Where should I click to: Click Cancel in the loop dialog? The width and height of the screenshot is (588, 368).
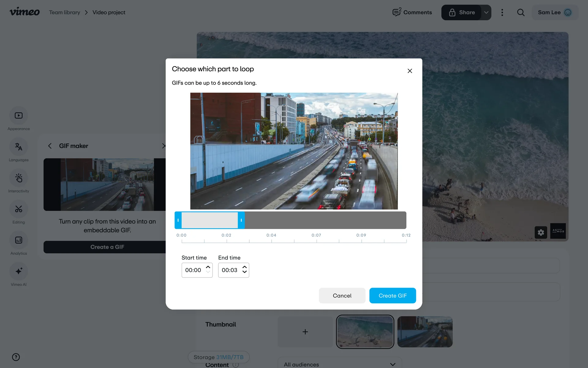[342, 296]
